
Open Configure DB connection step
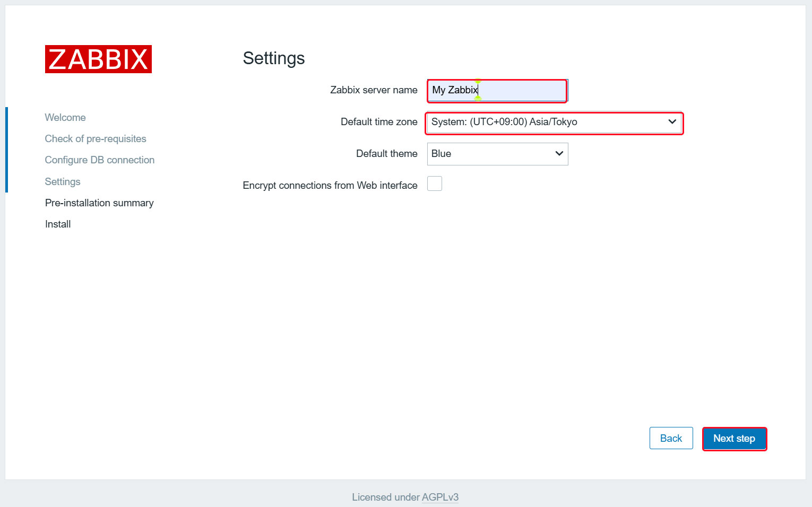100,160
